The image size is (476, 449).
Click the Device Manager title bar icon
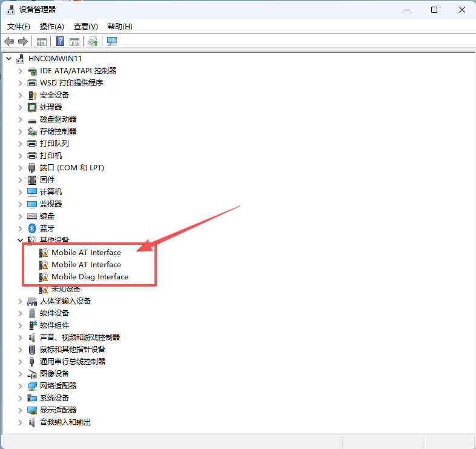pyautogui.click(x=10, y=10)
